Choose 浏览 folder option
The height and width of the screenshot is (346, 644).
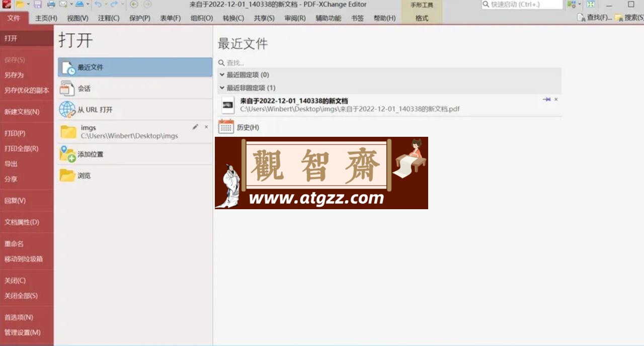click(135, 176)
